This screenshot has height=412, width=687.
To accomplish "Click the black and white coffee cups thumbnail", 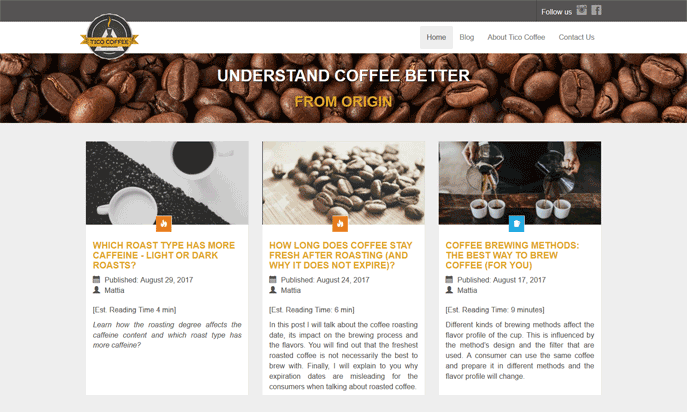I will point(167,183).
